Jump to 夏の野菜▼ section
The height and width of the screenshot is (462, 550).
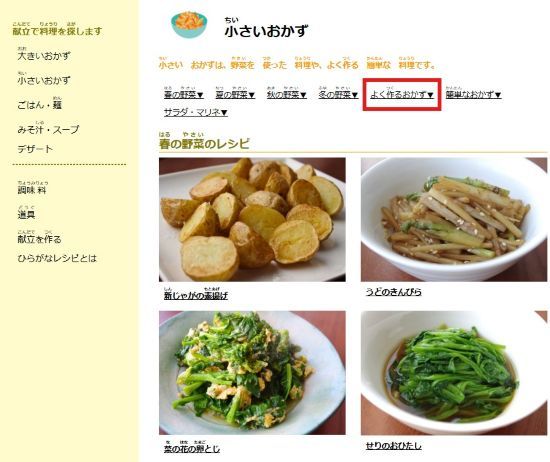pyautogui.click(x=235, y=94)
